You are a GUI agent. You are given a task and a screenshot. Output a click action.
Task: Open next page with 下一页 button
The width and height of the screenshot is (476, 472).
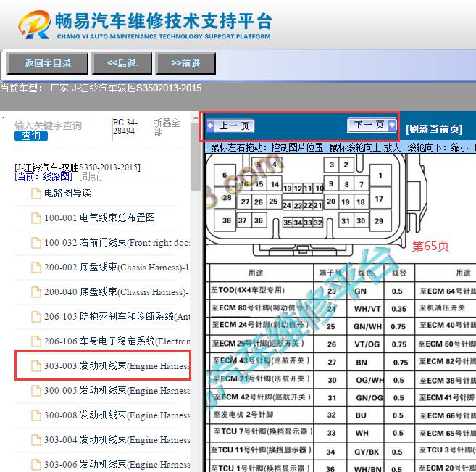tap(372, 125)
